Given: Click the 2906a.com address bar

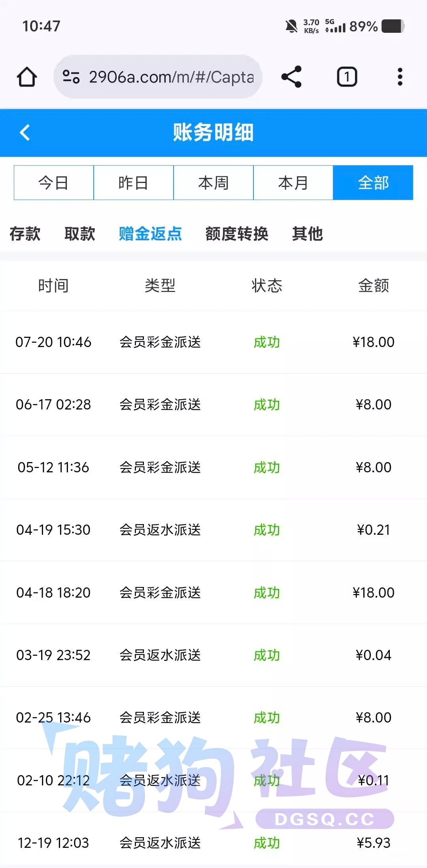Looking at the screenshot, I should [158, 77].
